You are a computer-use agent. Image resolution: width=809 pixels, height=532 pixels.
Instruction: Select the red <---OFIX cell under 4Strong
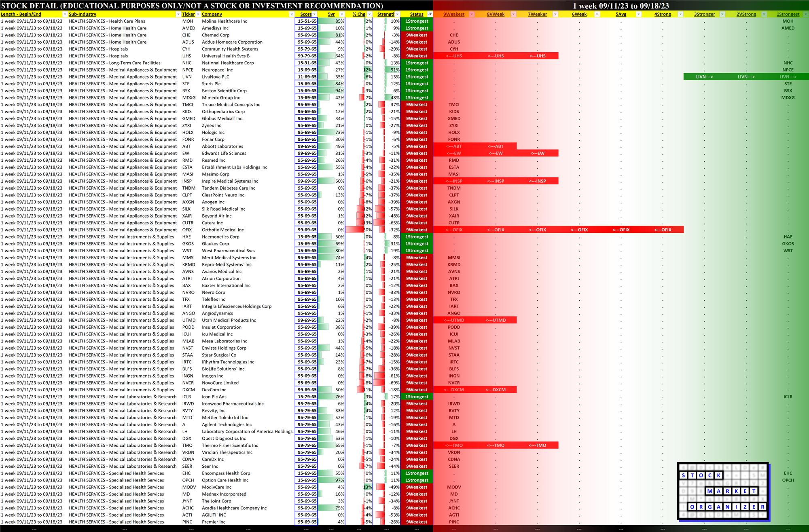663,230
